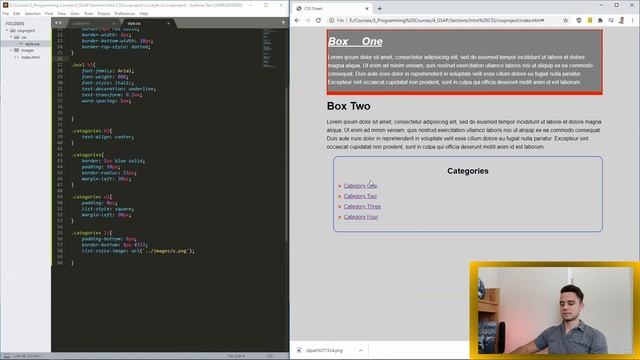Place cursor on the text-decoration: underline line
Image resolution: width=640 pixels, height=360 pixels.
tap(118, 89)
